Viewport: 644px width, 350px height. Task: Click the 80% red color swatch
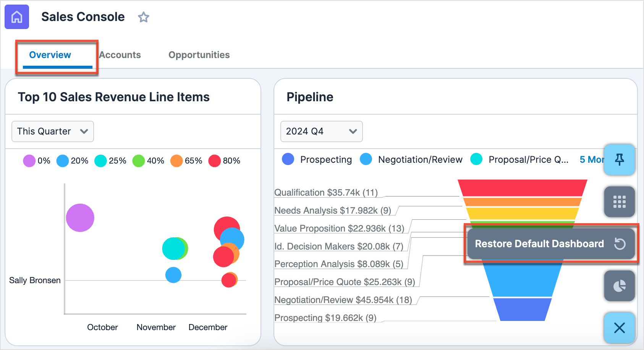pos(214,160)
